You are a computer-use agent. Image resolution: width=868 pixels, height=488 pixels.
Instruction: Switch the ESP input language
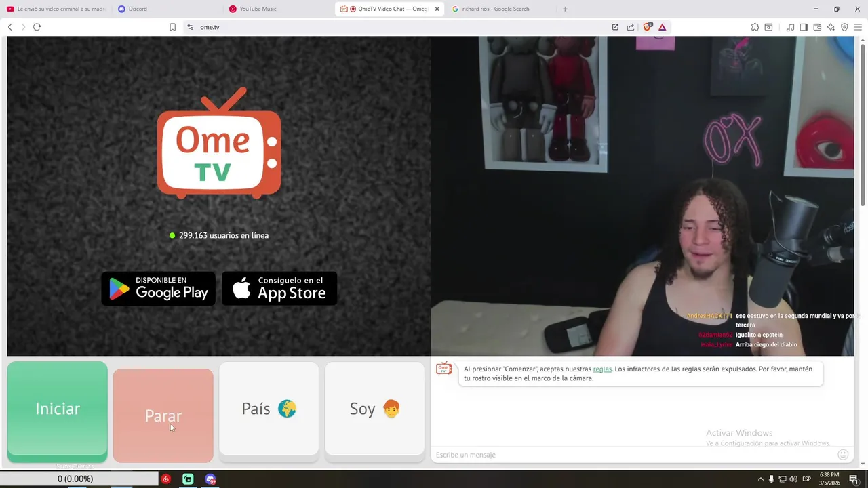(x=807, y=479)
